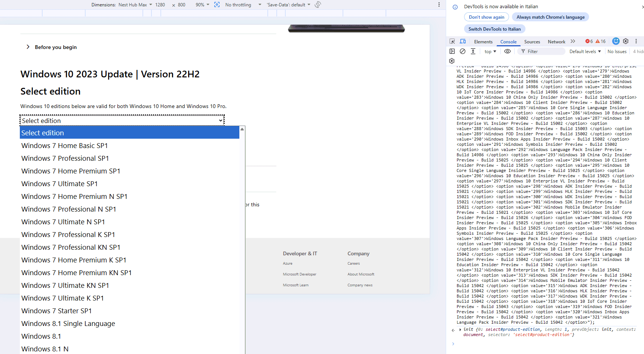The width and height of the screenshot is (644, 354).
Task: Open the 90% zoom dropdown
Action: (x=202, y=4)
